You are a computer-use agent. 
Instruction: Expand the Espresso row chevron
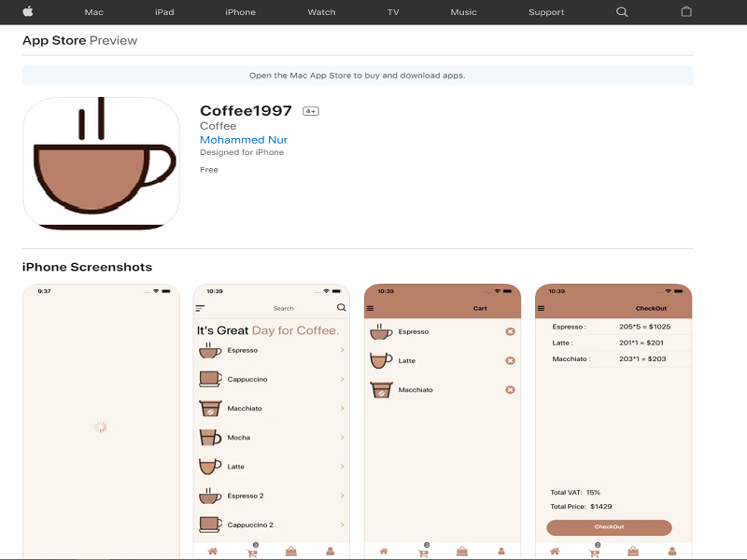[342, 350]
